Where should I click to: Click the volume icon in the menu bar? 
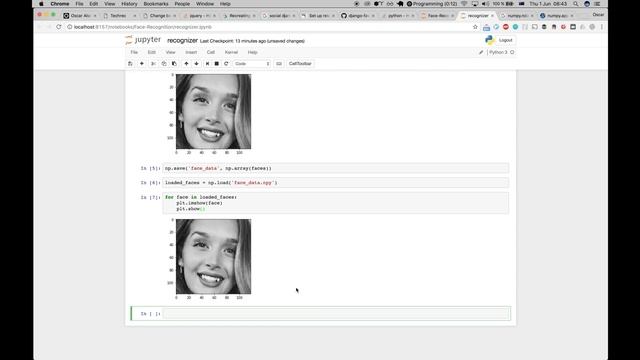coord(485,4)
